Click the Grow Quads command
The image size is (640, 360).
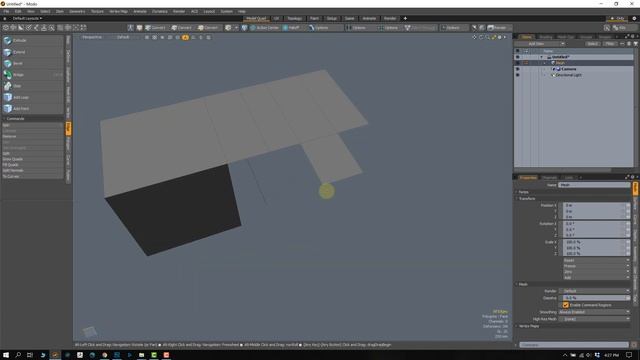[33, 159]
